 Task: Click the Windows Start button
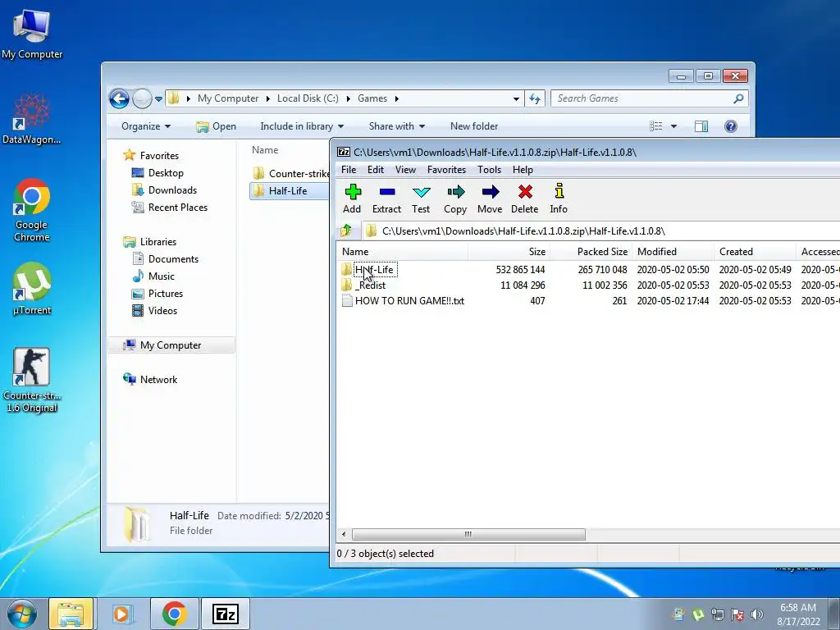pyautogui.click(x=21, y=614)
